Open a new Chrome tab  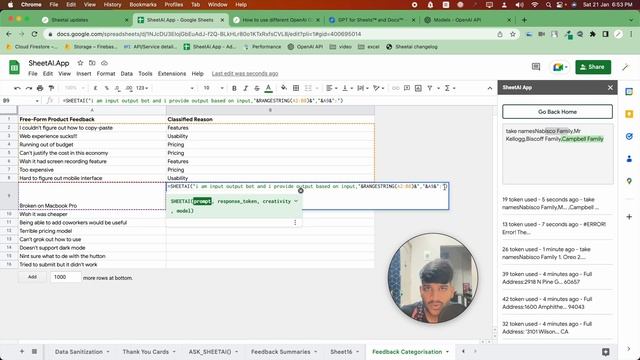[524, 20]
